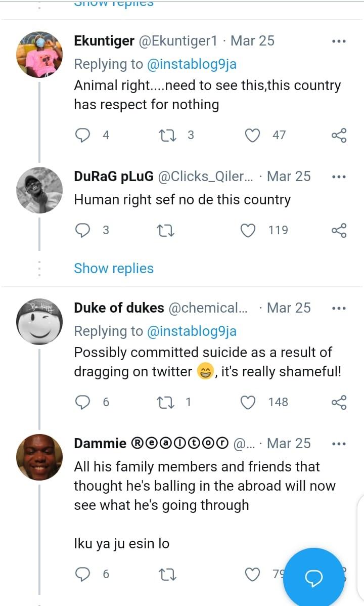Like DuRaG pLuG's tweet with 119 likes
The width and height of the screenshot is (364, 606).
pos(248,230)
